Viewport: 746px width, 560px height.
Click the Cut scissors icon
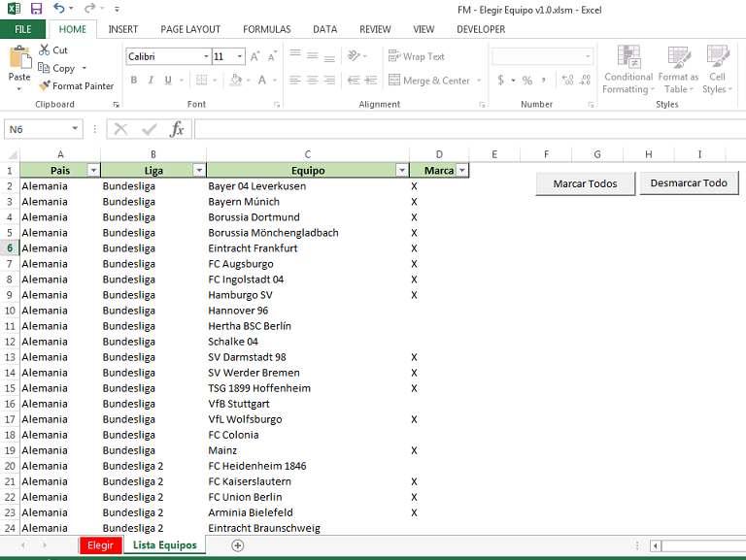[45, 49]
